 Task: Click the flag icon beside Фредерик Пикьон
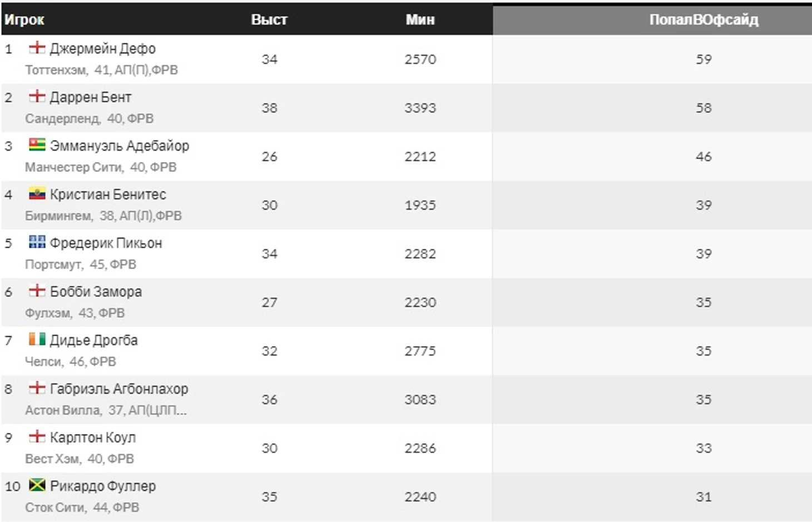[37, 242]
